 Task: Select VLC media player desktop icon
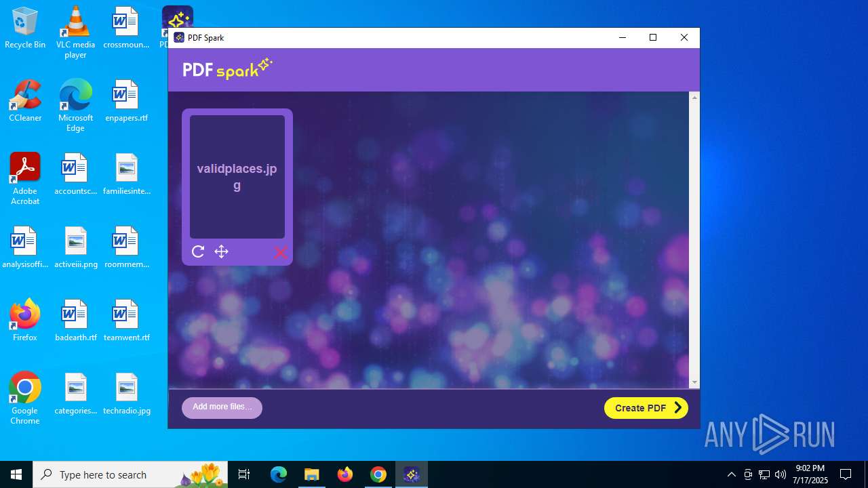[x=75, y=33]
